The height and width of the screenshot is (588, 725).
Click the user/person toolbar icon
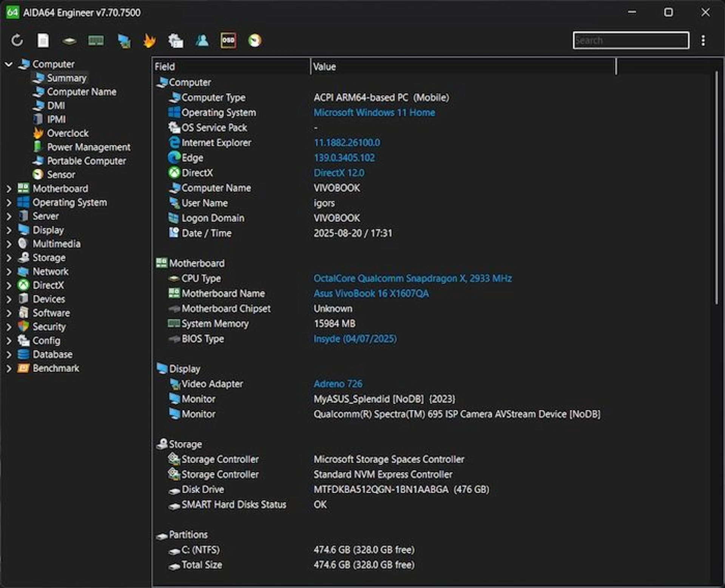202,40
